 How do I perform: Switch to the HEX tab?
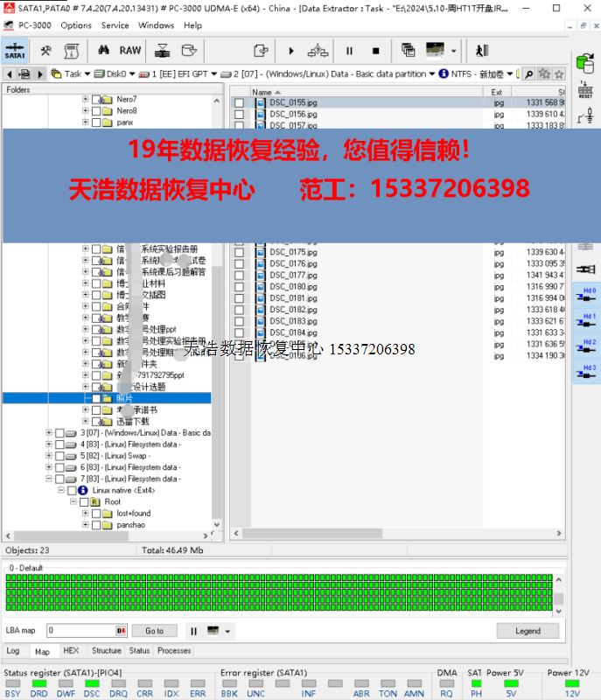click(x=71, y=651)
